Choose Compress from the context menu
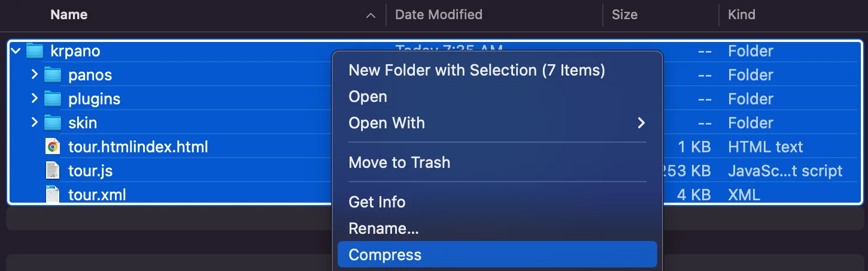Image resolution: width=868 pixels, height=271 pixels. coord(385,255)
